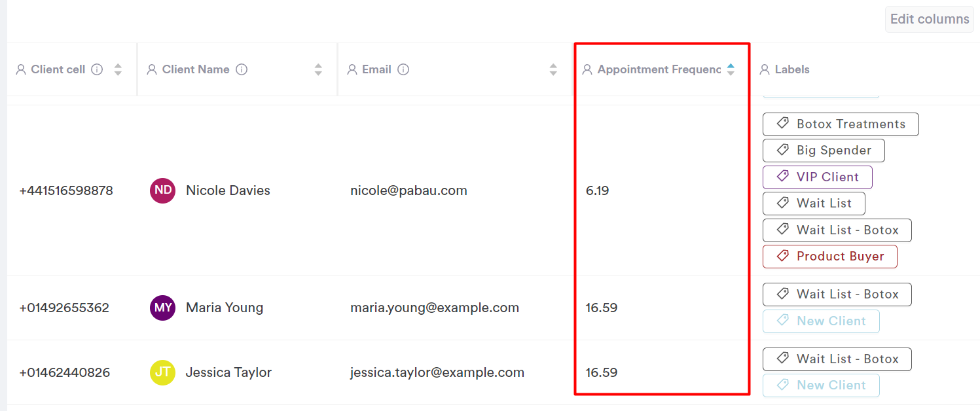Click the tag icon on VIP Client label

[782, 177]
